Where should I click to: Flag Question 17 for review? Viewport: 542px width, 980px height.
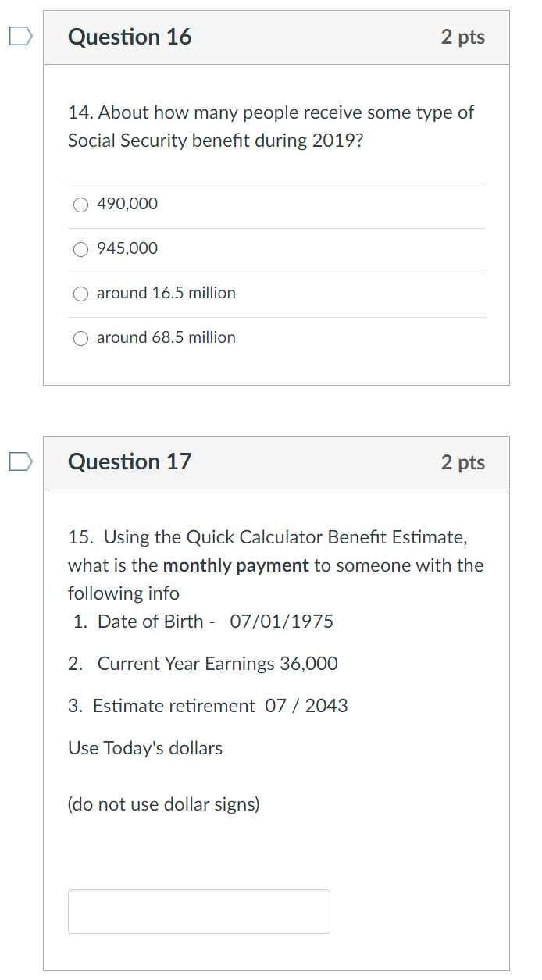[x=21, y=461]
